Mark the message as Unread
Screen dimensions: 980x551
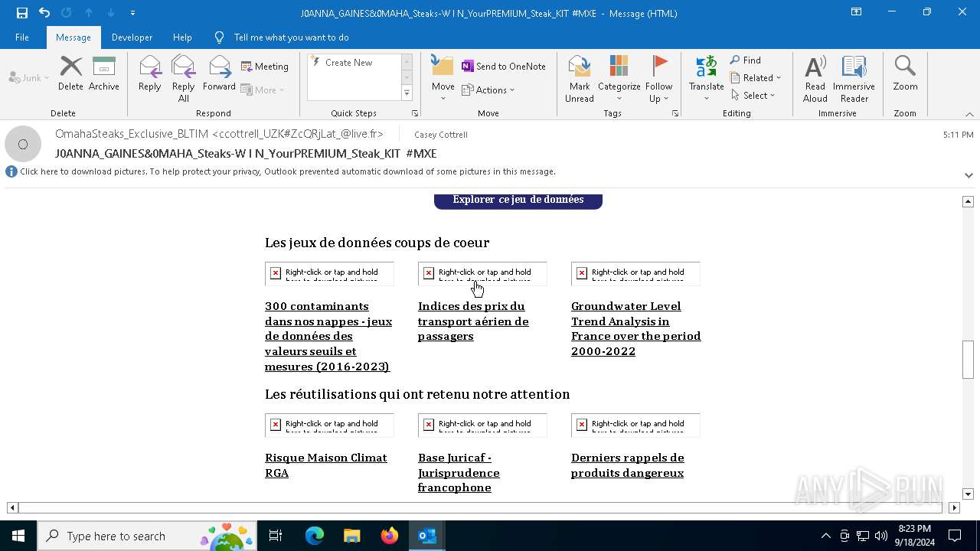click(580, 79)
